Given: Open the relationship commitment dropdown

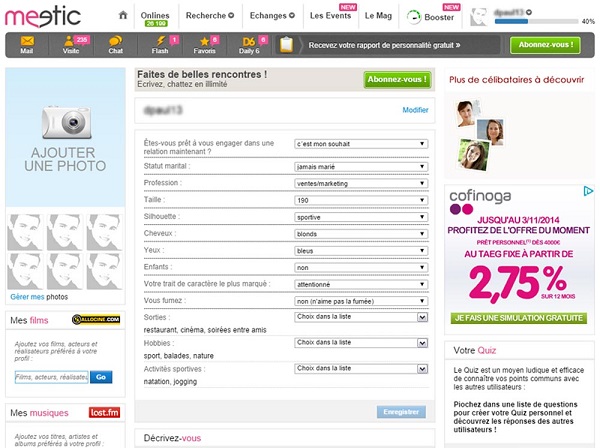Looking at the screenshot, I should coord(361,144).
